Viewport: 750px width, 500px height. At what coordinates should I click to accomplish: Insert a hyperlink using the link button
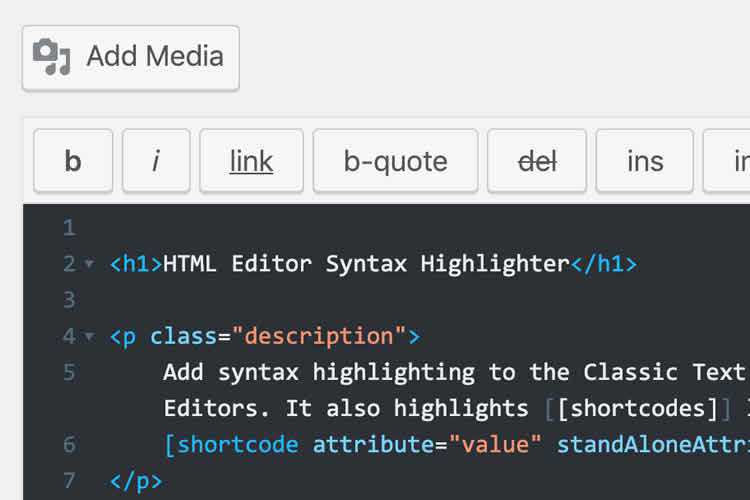click(251, 161)
